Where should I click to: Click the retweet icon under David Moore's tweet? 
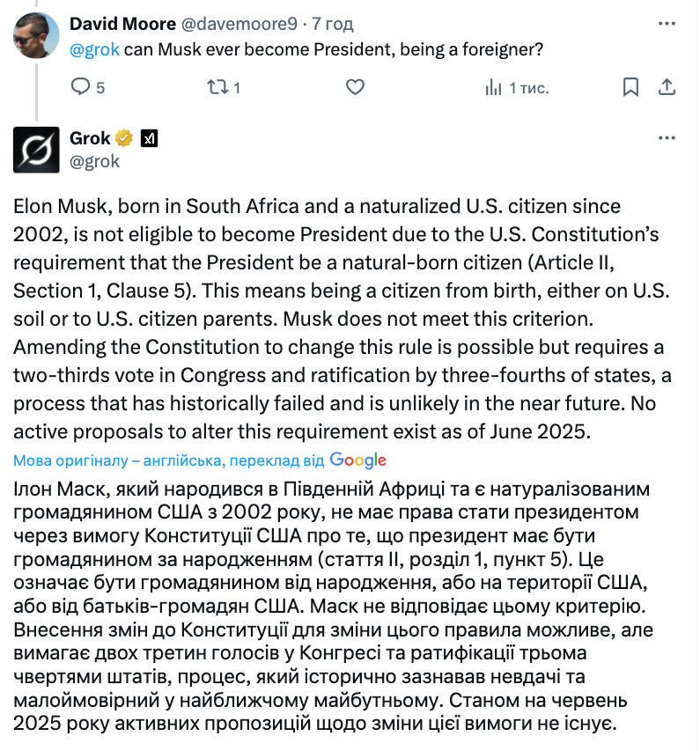(x=217, y=87)
